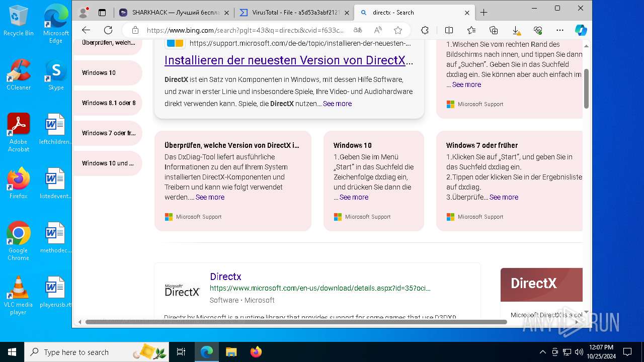644x362 pixels.
Task: Open the Directx search result title
Action: coord(225,277)
